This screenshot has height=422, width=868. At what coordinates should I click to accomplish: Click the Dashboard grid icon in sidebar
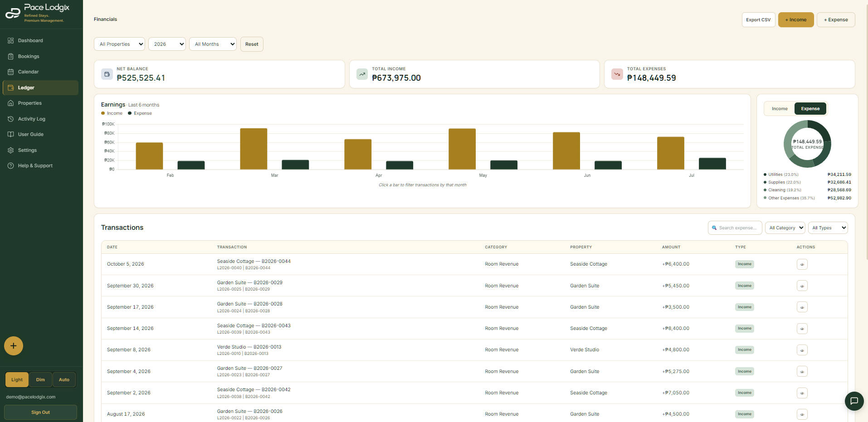[x=10, y=41]
